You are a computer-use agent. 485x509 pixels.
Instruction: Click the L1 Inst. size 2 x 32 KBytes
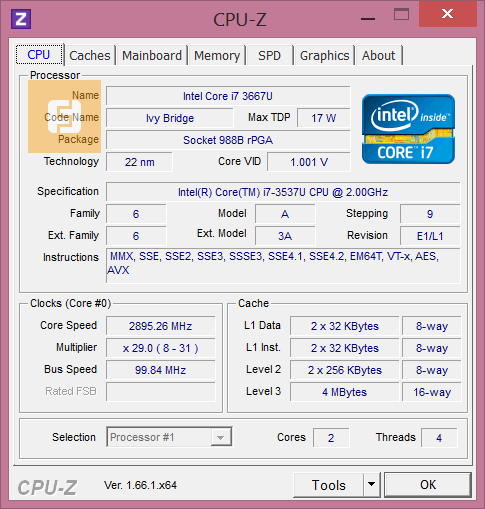click(x=344, y=348)
